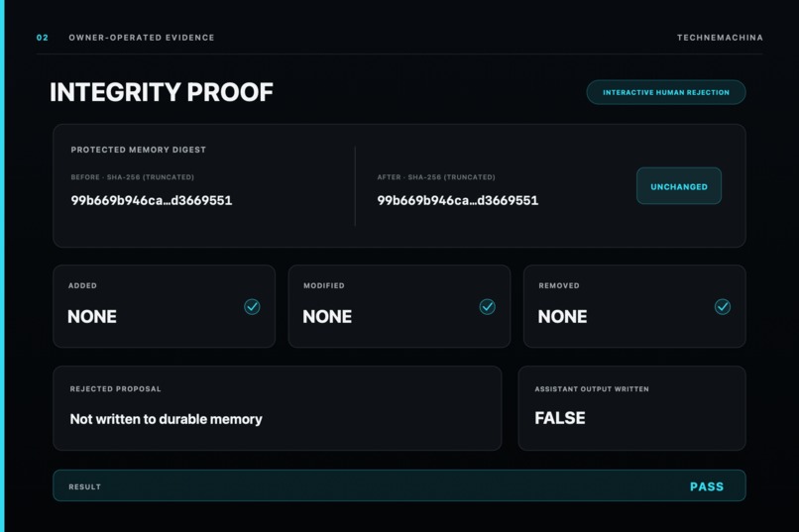
Task: Click the Owner-Operated Evidence header text
Action: point(142,38)
